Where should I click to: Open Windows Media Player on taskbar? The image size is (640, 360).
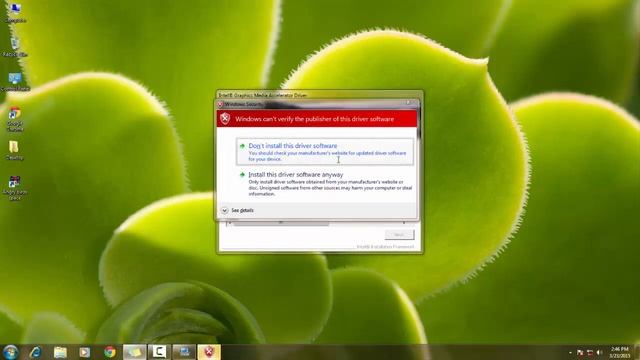[84, 352]
